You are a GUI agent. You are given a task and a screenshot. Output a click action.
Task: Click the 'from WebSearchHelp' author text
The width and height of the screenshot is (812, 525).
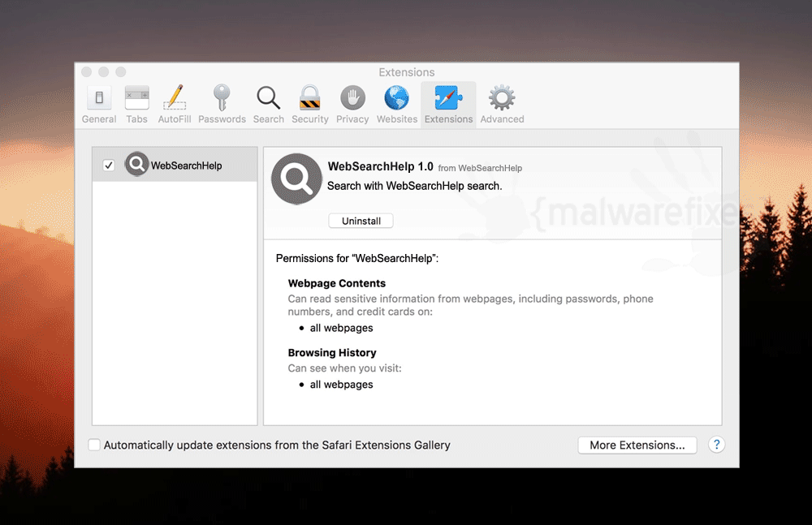coord(480,168)
